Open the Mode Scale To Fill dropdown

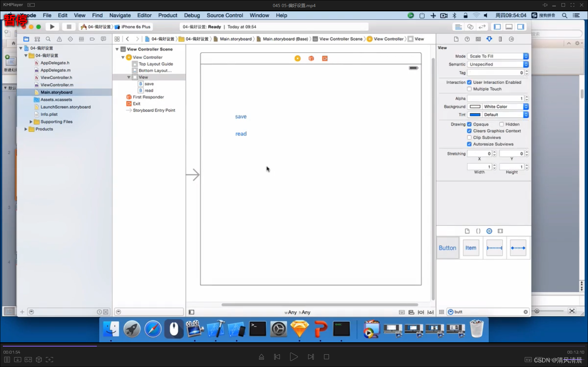498,56
